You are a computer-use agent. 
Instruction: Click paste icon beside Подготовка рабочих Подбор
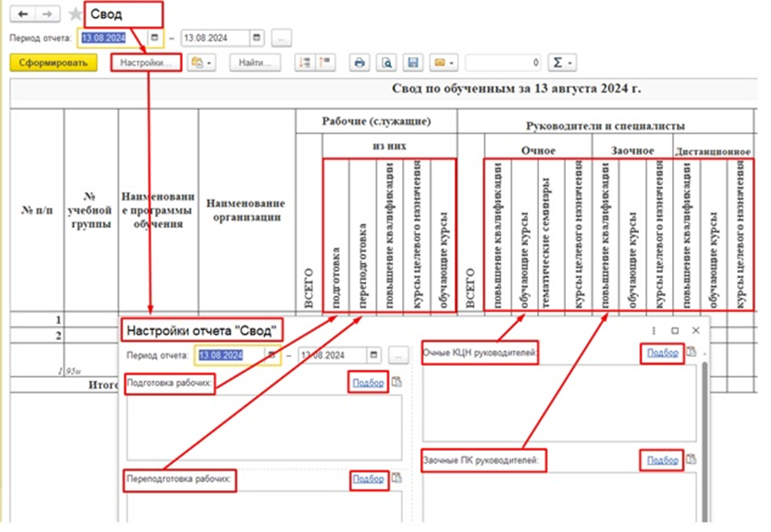point(397,382)
